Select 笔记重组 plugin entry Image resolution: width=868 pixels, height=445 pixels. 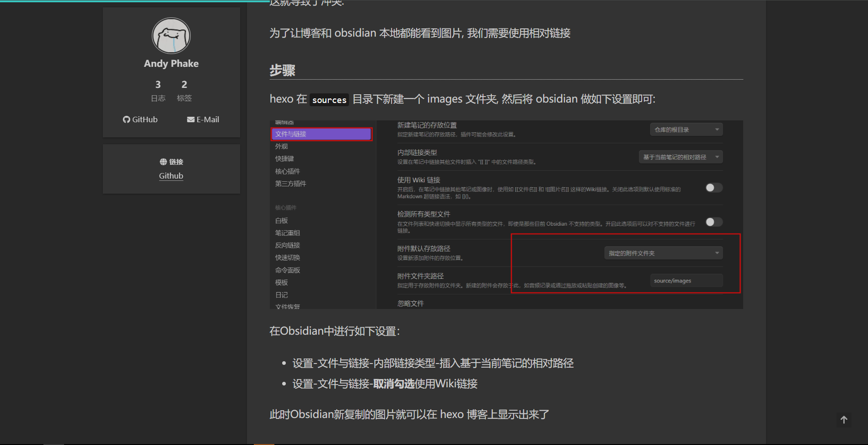[288, 233]
